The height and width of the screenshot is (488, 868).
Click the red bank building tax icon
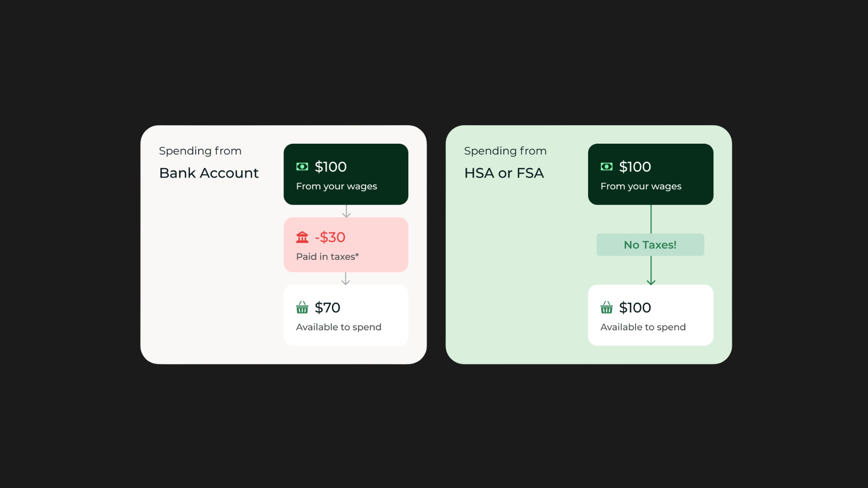tap(302, 237)
